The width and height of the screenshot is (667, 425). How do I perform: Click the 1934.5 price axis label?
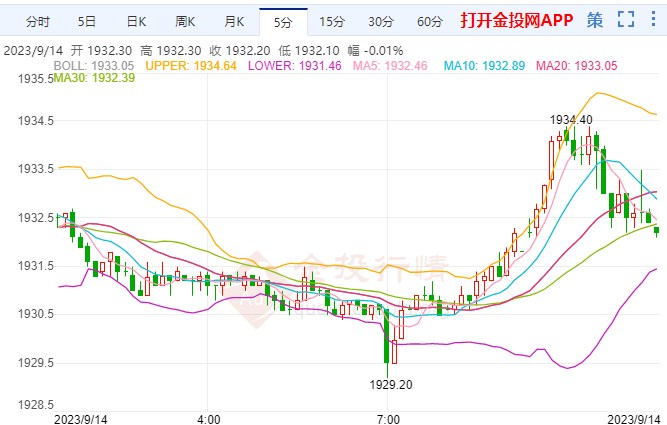click(x=36, y=121)
